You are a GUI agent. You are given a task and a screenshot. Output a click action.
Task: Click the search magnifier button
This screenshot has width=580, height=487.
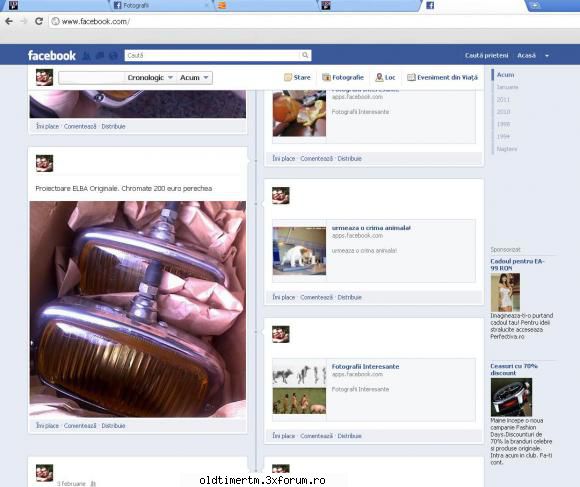305,55
